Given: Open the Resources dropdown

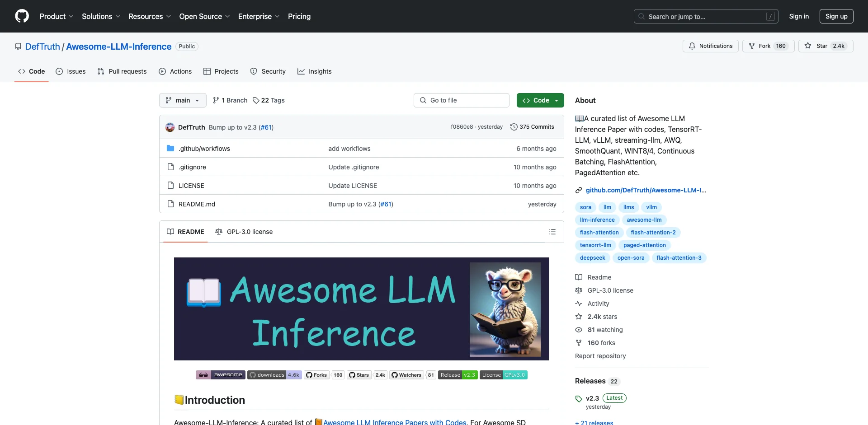Looking at the screenshot, I should 150,16.
